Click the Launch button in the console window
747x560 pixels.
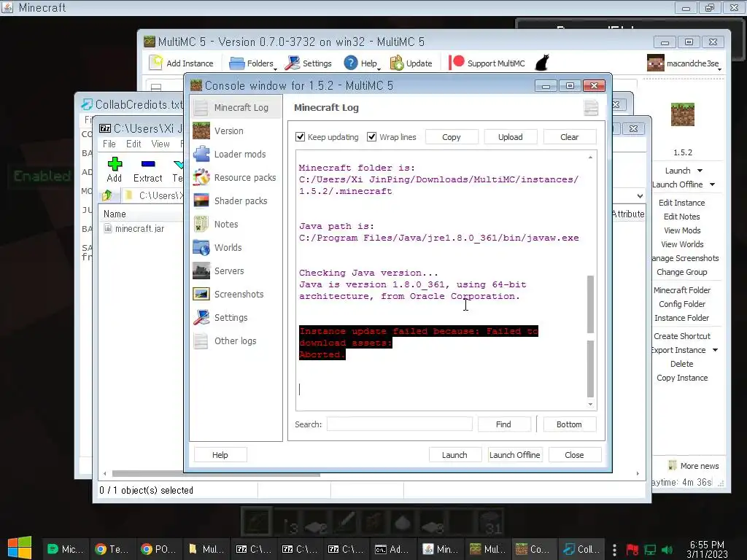click(454, 455)
